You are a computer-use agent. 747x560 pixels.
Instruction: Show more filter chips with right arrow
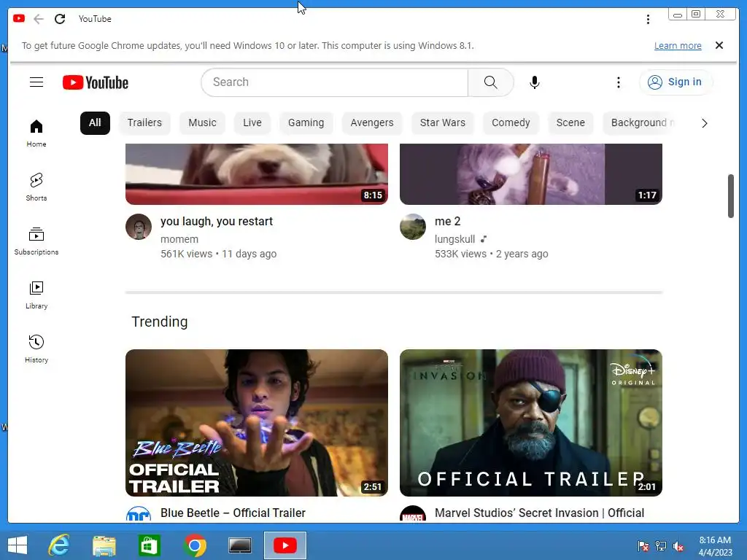704,123
